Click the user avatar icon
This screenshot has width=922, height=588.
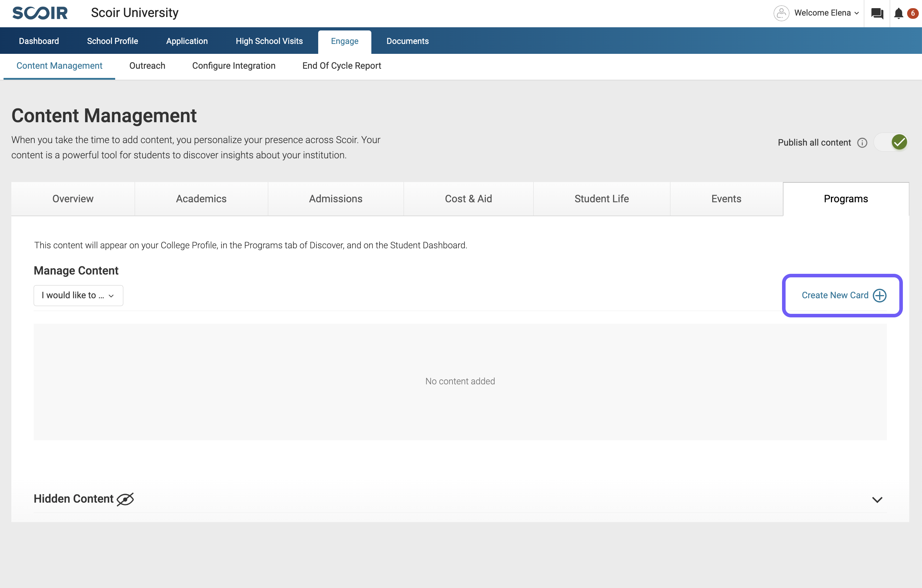(x=781, y=13)
